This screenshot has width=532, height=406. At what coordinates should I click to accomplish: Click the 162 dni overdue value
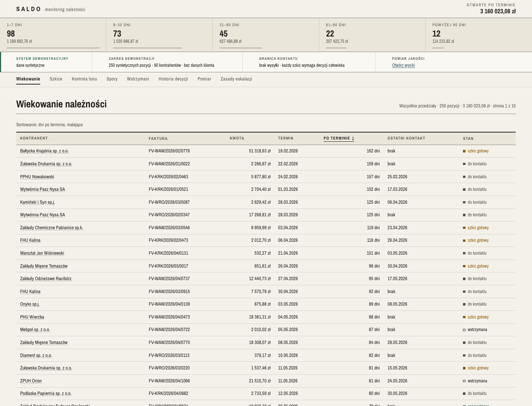(x=373, y=151)
